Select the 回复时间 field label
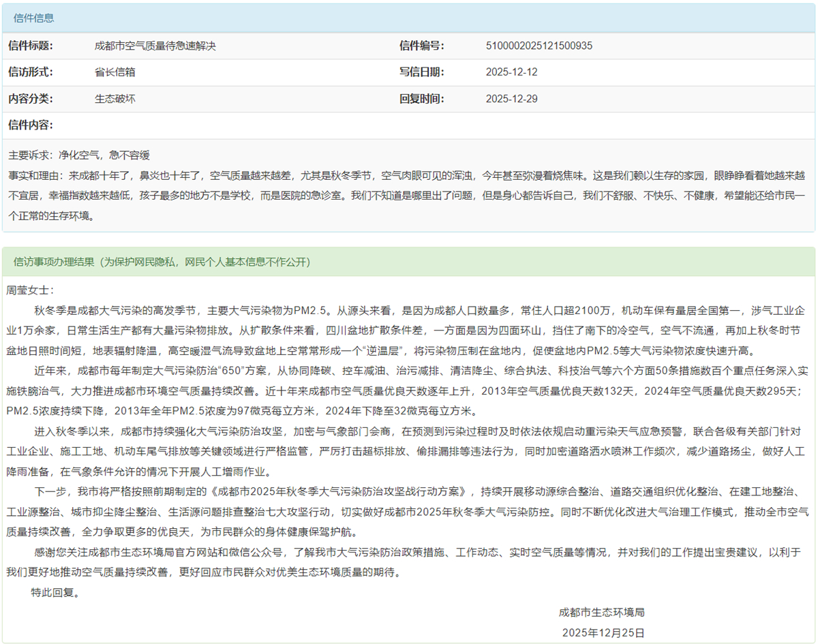The image size is (818, 644). [422, 99]
